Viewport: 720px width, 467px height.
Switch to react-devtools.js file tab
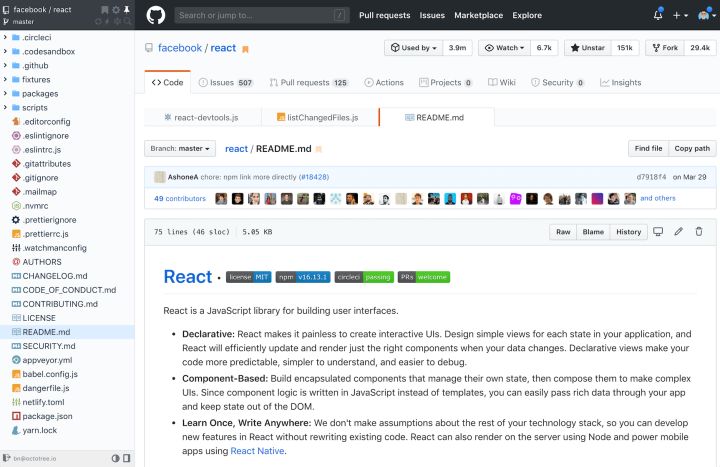point(202,118)
